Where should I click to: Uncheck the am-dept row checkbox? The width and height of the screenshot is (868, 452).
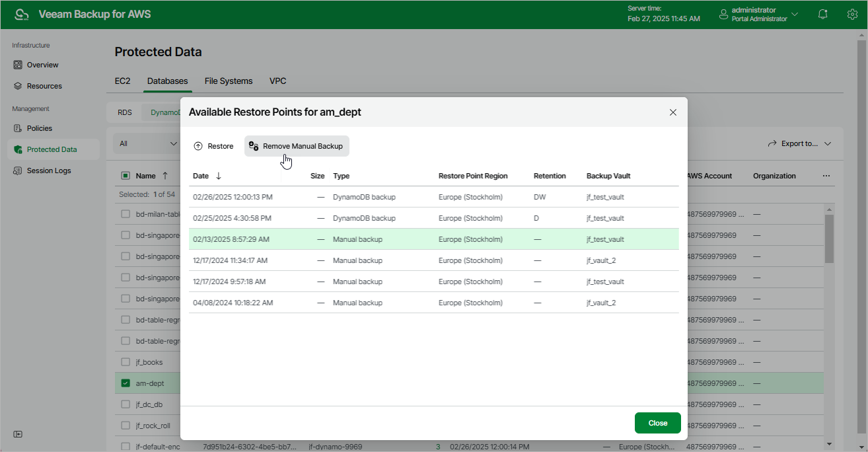point(126,383)
